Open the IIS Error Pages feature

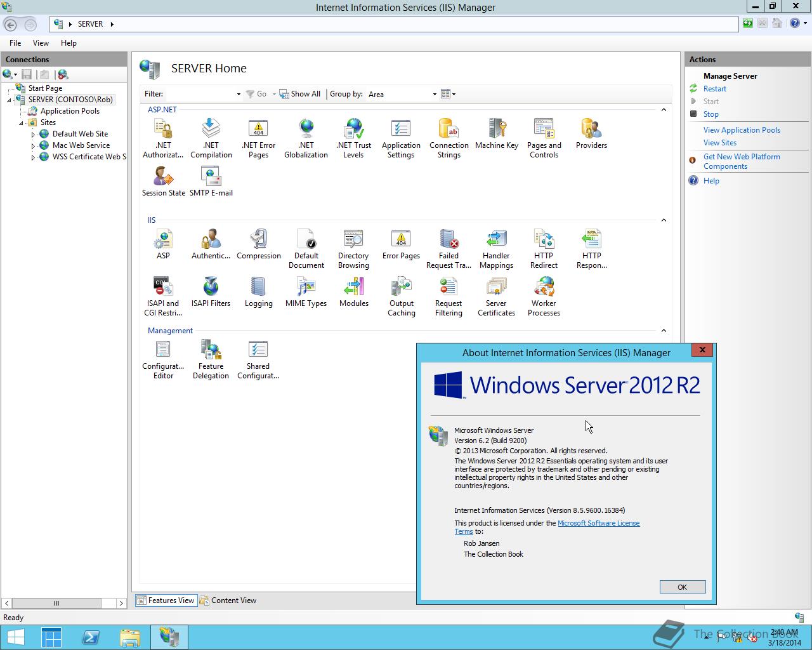[x=401, y=244]
